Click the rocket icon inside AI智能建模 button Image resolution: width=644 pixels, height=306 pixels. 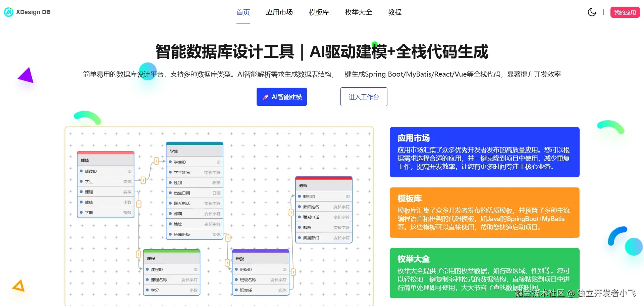pyautogui.click(x=265, y=97)
